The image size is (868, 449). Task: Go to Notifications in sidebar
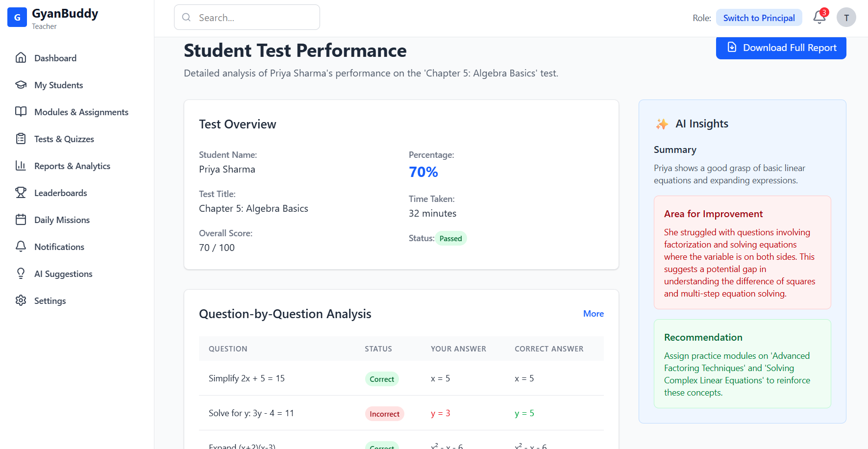(x=59, y=247)
